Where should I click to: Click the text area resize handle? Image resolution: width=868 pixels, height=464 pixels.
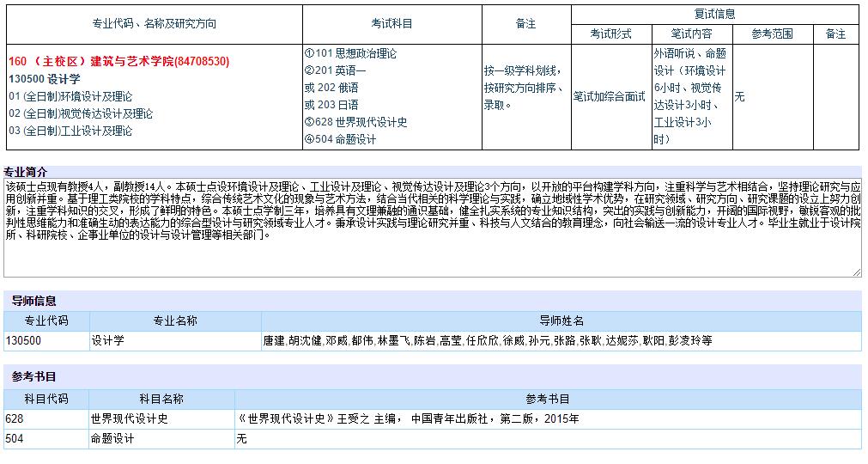(856, 272)
